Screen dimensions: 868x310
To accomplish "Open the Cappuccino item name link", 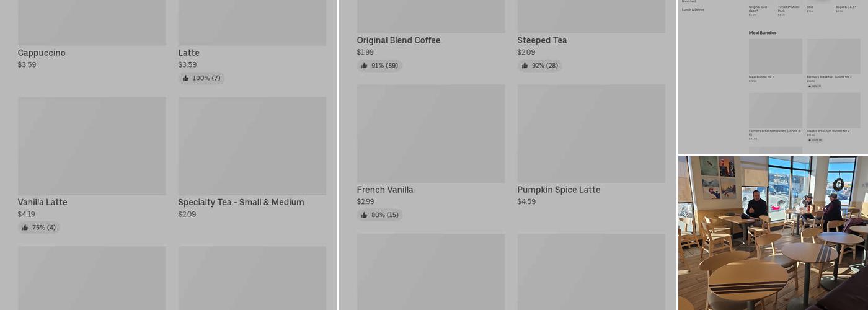I will (x=42, y=53).
